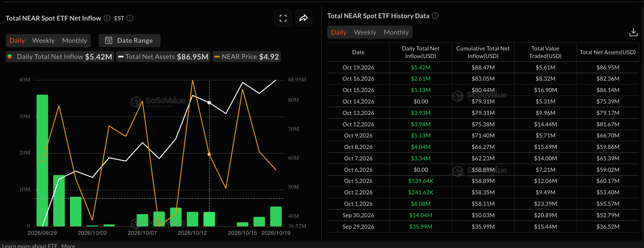The image size is (644, 248).
Task: Click Total Net Assets column header
Action: [x=608, y=52]
